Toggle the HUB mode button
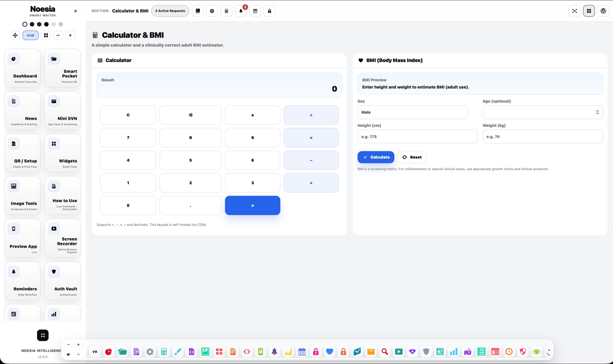Screen dimensions: 613x364 (30, 35)
